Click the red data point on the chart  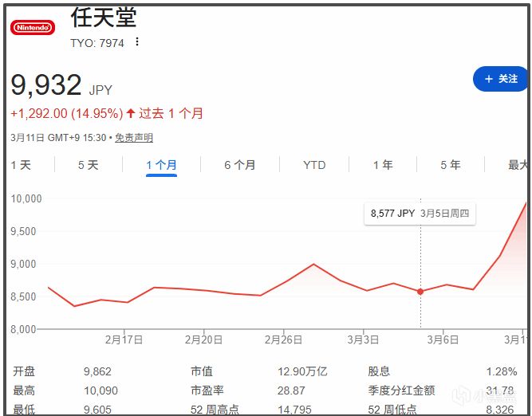point(420,292)
